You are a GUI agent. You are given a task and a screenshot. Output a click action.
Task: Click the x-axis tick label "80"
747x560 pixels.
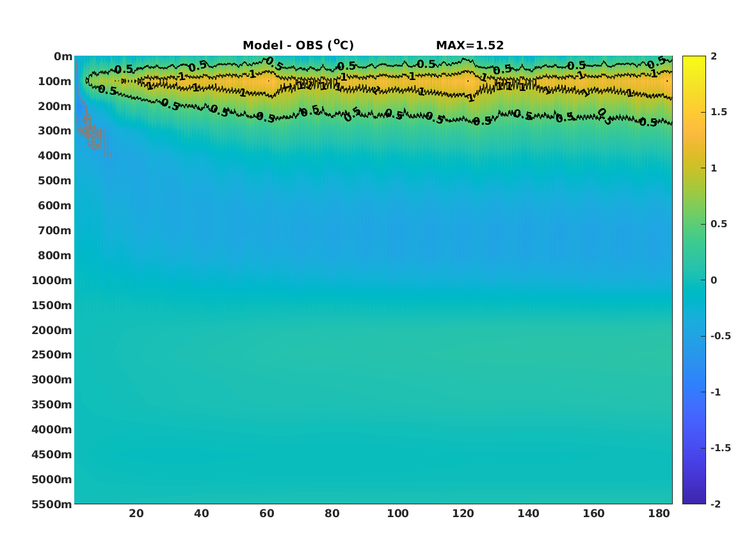(x=332, y=513)
